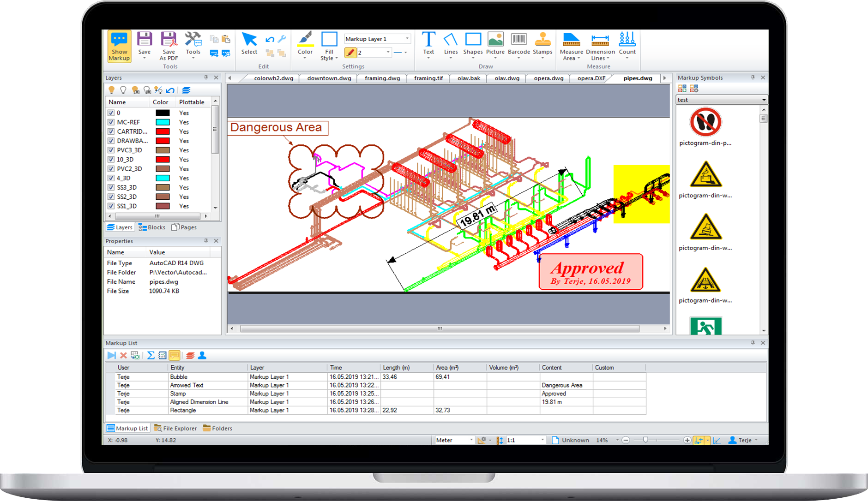Open the pen width dropdown showing 2

pyautogui.click(x=374, y=53)
